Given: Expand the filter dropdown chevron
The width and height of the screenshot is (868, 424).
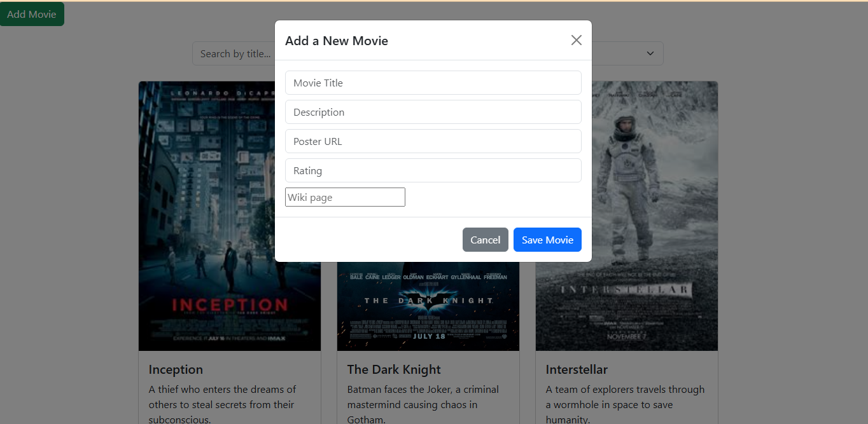Looking at the screenshot, I should (650, 54).
